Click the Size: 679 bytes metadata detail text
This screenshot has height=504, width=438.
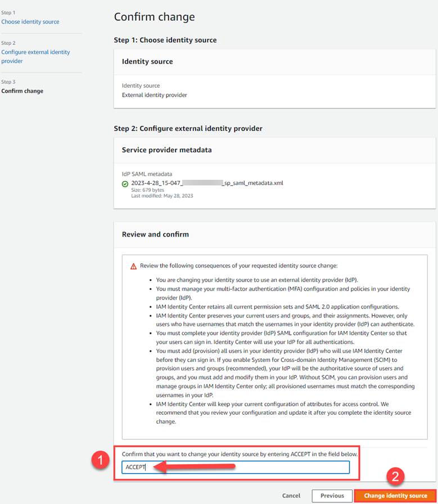click(x=149, y=190)
